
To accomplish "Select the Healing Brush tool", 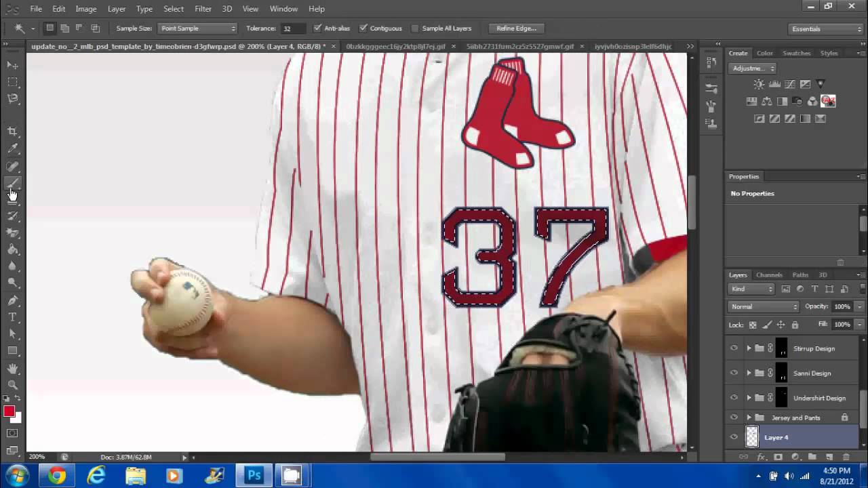I will [12, 166].
